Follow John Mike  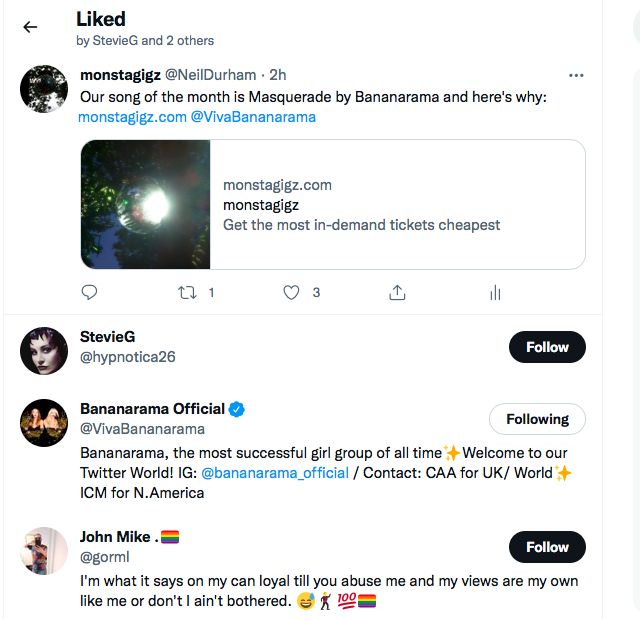coord(547,547)
